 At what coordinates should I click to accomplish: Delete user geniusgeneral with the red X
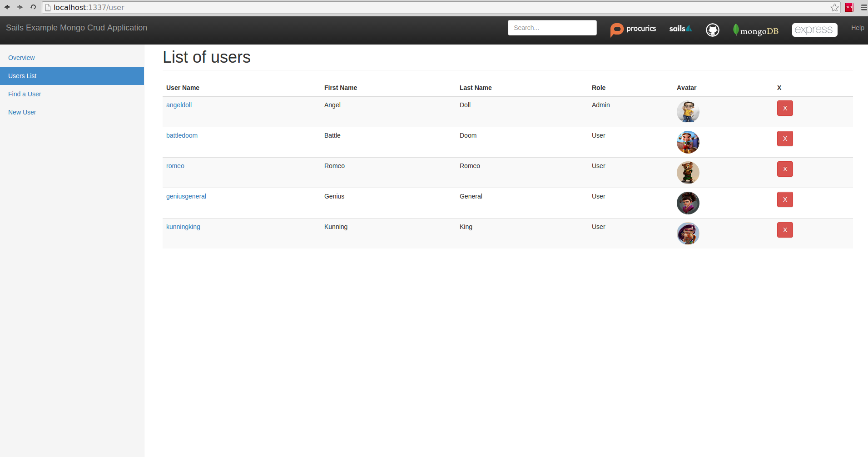[785, 199]
